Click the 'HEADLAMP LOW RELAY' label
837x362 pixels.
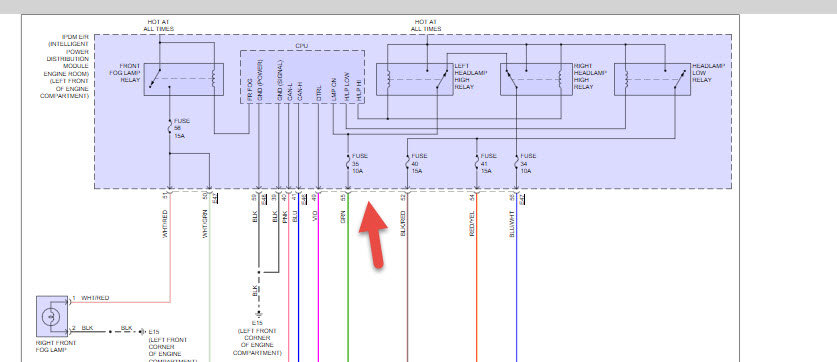click(708, 73)
